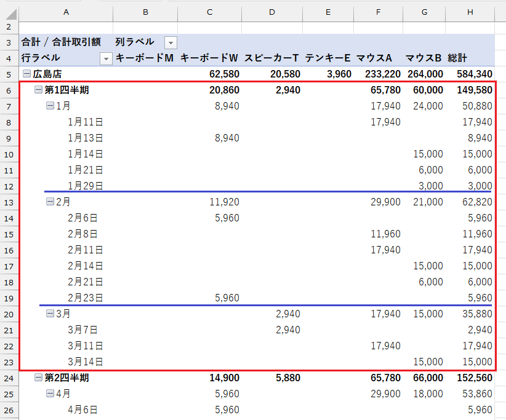Select column D header

click(272, 12)
